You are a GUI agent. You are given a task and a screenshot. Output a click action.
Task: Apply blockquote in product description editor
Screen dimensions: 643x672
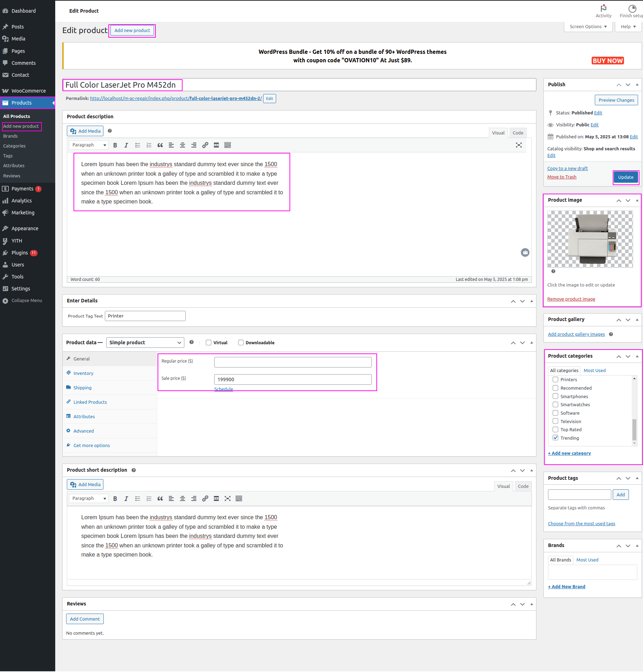(x=160, y=145)
